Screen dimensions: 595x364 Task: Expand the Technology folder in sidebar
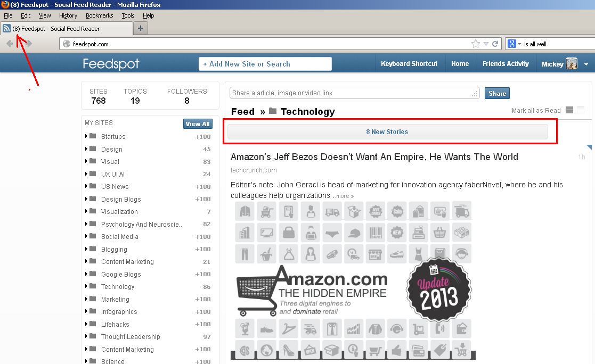click(x=86, y=286)
